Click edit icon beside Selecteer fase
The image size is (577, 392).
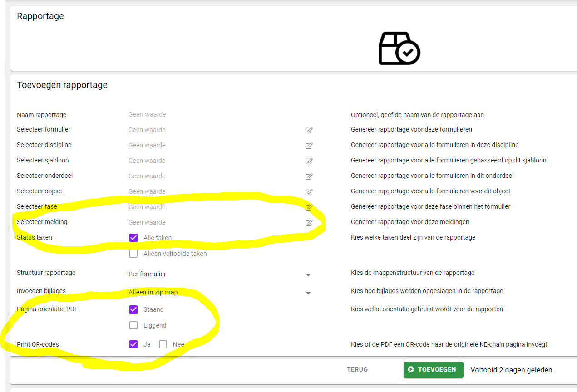click(309, 207)
